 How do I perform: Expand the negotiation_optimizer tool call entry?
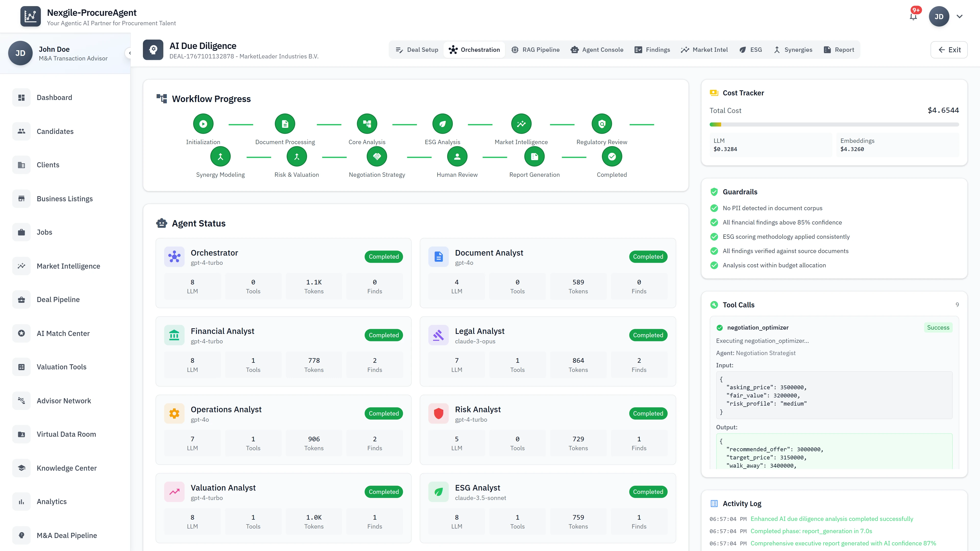[758, 327]
